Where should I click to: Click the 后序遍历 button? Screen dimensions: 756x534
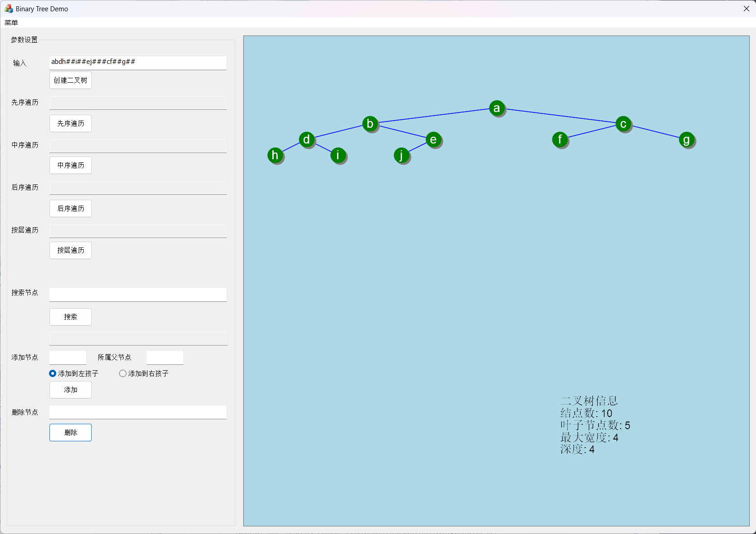[x=71, y=208]
